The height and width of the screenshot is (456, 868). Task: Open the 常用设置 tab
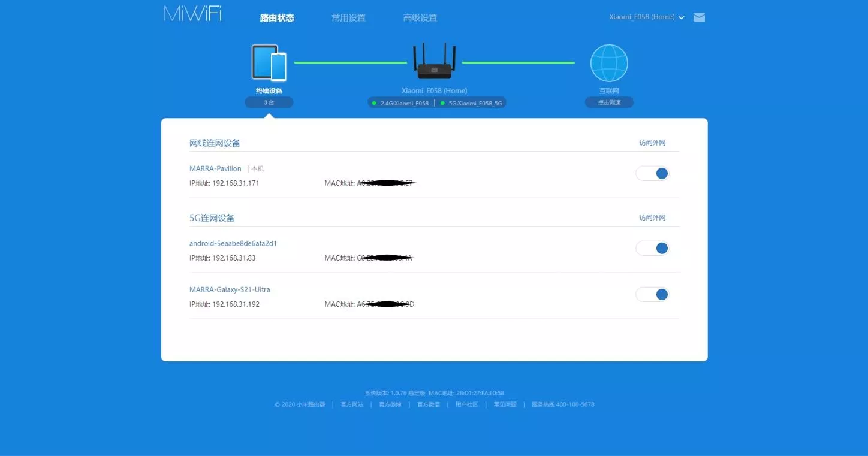(x=348, y=18)
